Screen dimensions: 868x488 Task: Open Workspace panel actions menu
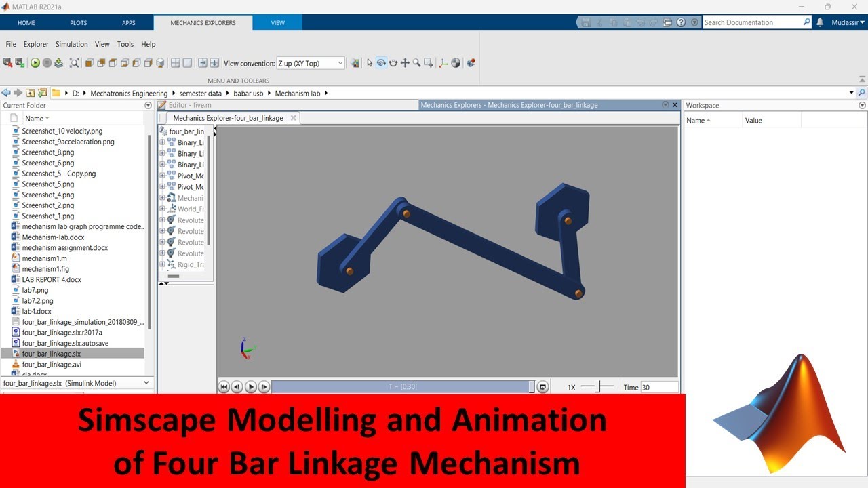[x=863, y=106]
